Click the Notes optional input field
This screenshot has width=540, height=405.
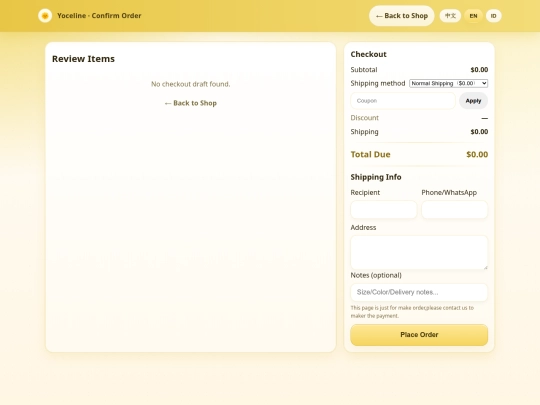tap(419, 292)
